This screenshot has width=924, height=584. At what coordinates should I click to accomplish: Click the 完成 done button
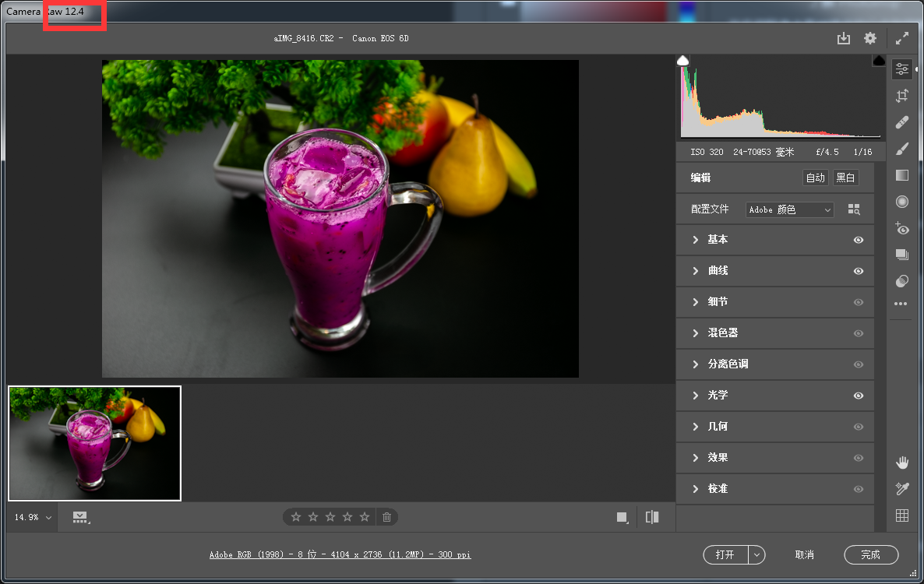[870, 554]
